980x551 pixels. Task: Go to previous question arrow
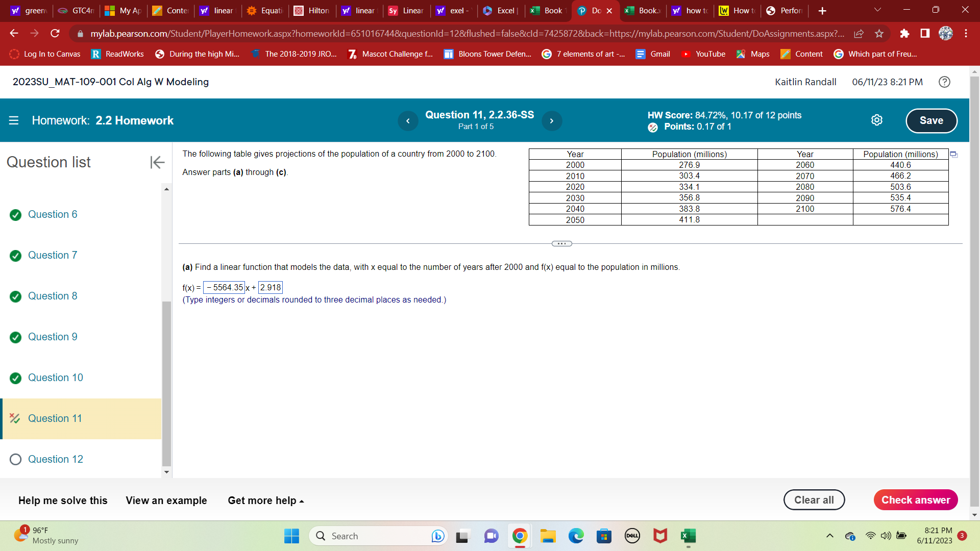[x=408, y=121]
